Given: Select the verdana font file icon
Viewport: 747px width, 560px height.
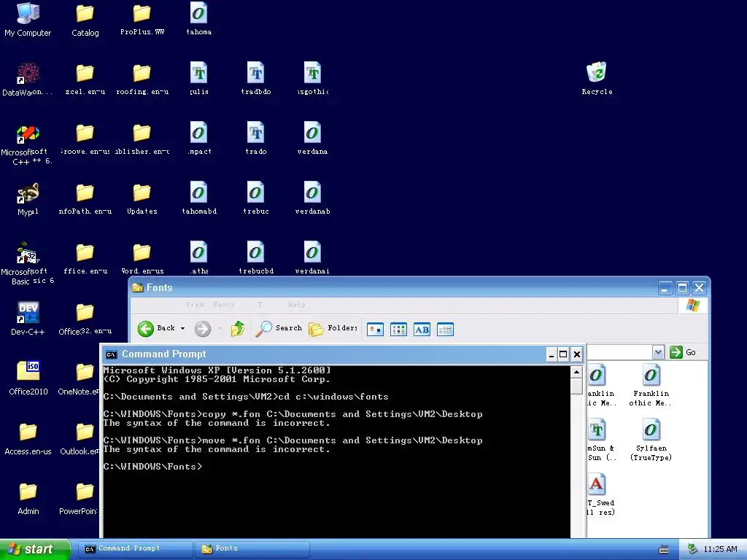Looking at the screenshot, I should (x=312, y=139).
